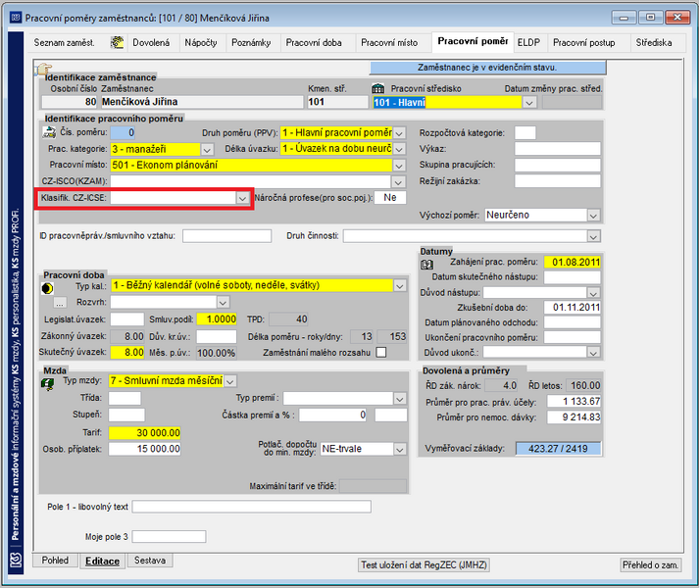Image resolution: width=700 pixels, height=588 pixels.
Task: Open the Typ prémií dropdown
Action: point(400,399)
